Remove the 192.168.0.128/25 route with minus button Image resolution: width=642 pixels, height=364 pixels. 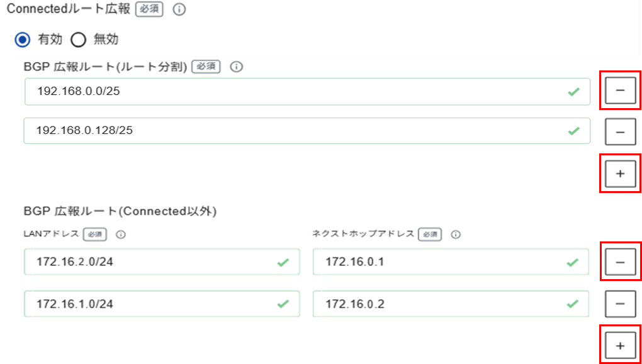(621, 131)
